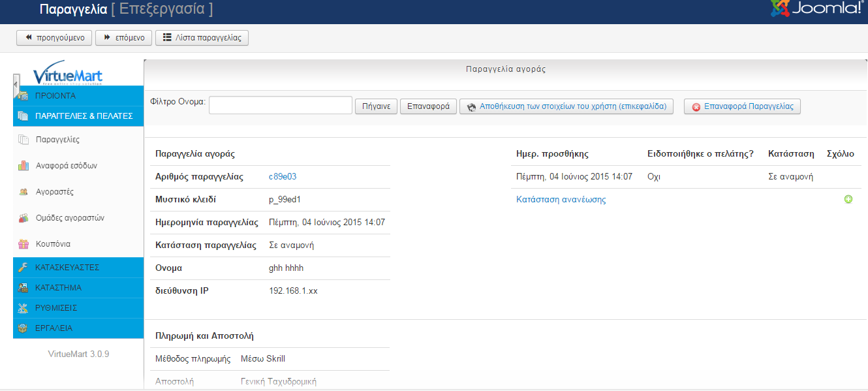
Task: Open order number link c89e03
Action: click(x=283, y=177)
